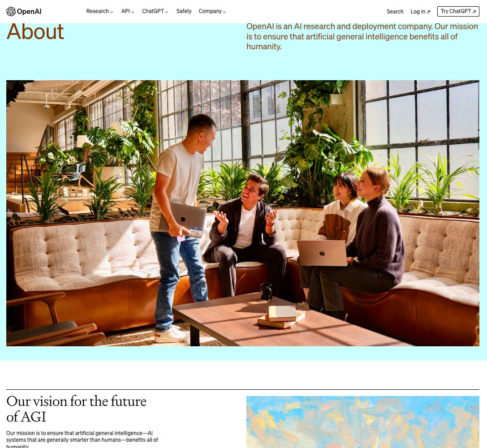
Task: Select the OpenAI mission statement paragraph
Action: pos(362,37)
